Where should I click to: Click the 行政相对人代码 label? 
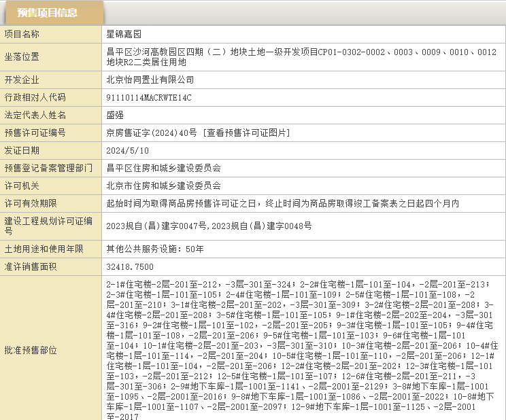coord(35,97)
